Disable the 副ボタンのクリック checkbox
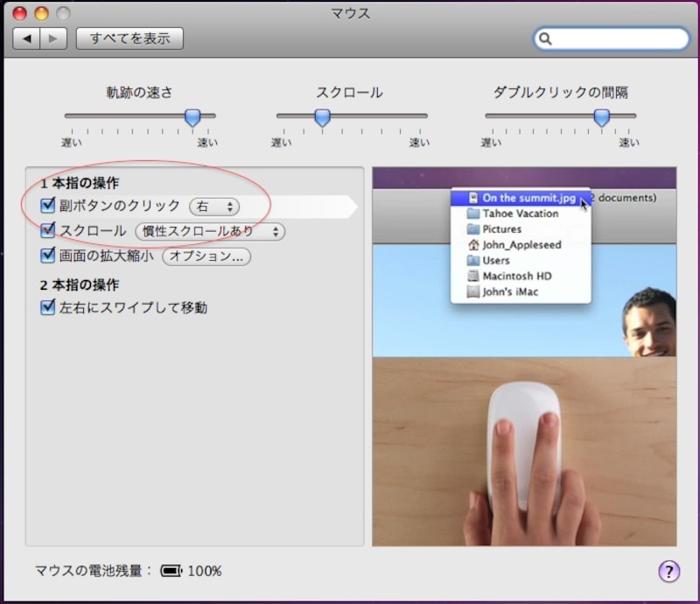The width and height of the screenshot is (700, 604). coord(47,207)
